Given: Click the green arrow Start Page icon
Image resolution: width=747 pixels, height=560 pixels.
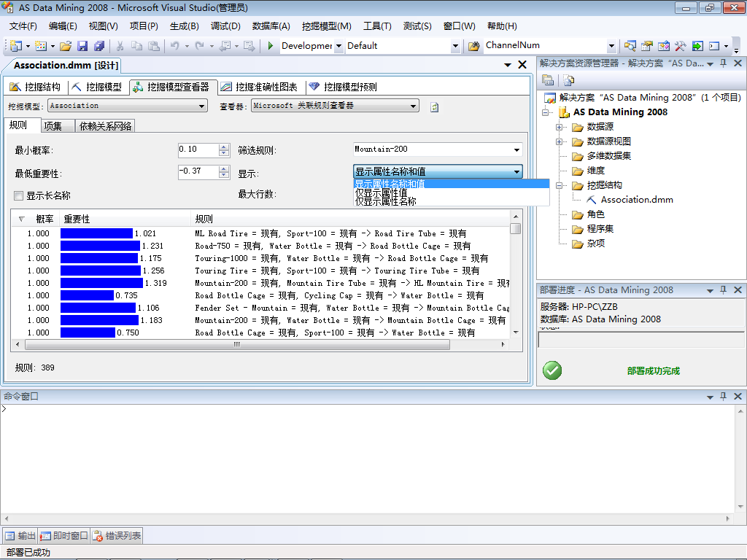Looking at the screenshot, I should point(697,46).
